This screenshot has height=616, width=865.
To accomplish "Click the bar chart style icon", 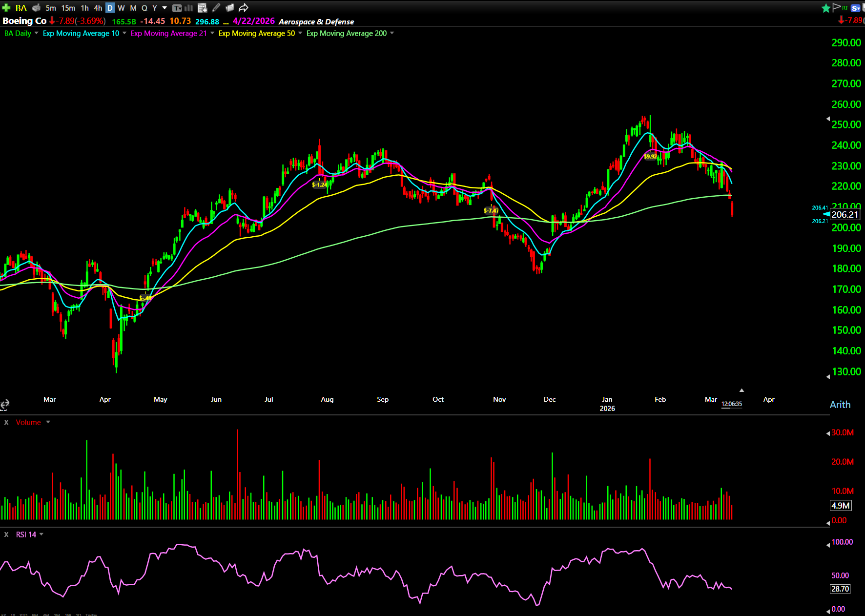I will click(x=189, y=8).
